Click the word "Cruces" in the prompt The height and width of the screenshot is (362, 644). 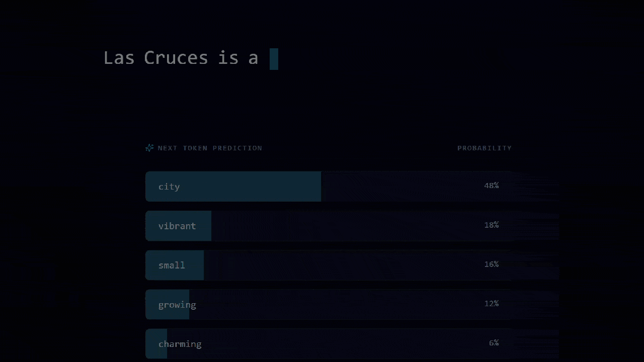(176, 58)
